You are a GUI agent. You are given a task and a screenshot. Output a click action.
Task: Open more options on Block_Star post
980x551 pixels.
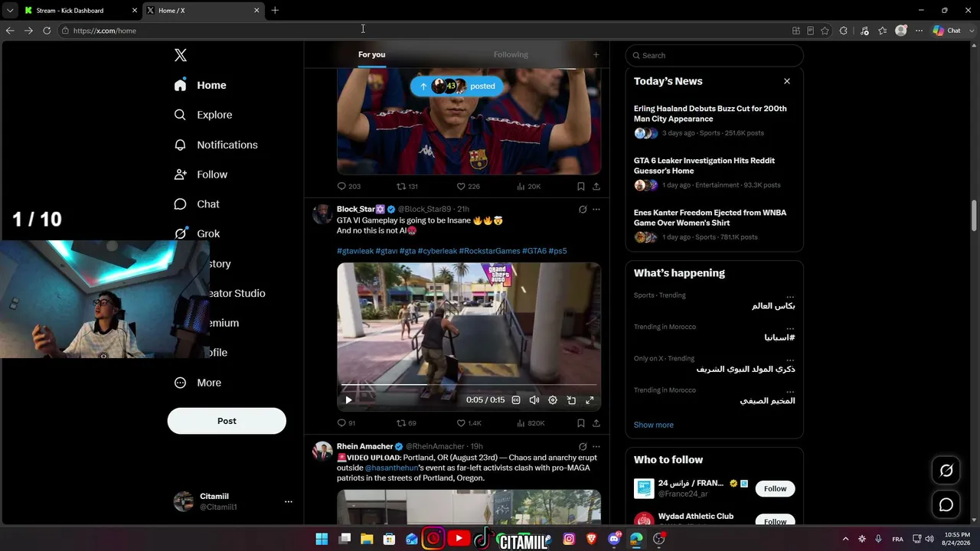[596, 210]
